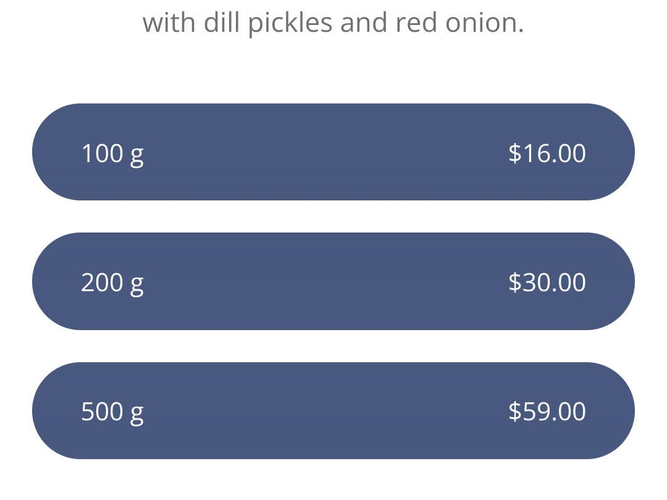Select the cheapest portion size button
The width and height of the screenshot is (667, 500).
[333, 152]
